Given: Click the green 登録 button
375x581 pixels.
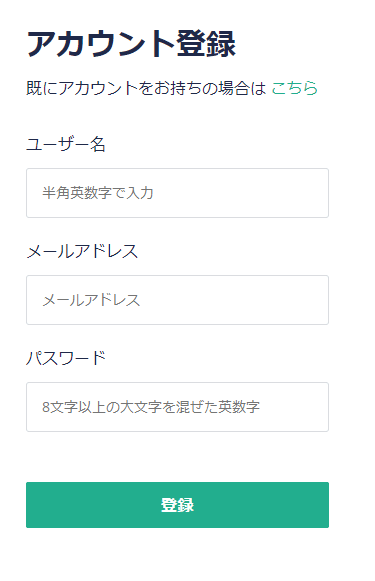Looking at the screenshot, I should pos(177,505).
